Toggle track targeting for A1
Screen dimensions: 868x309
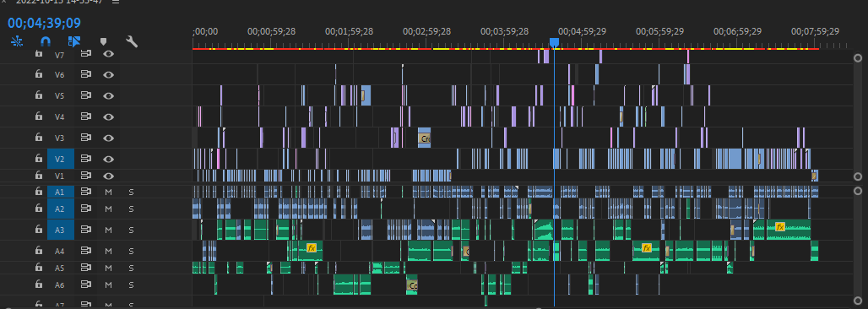point(60,192)
